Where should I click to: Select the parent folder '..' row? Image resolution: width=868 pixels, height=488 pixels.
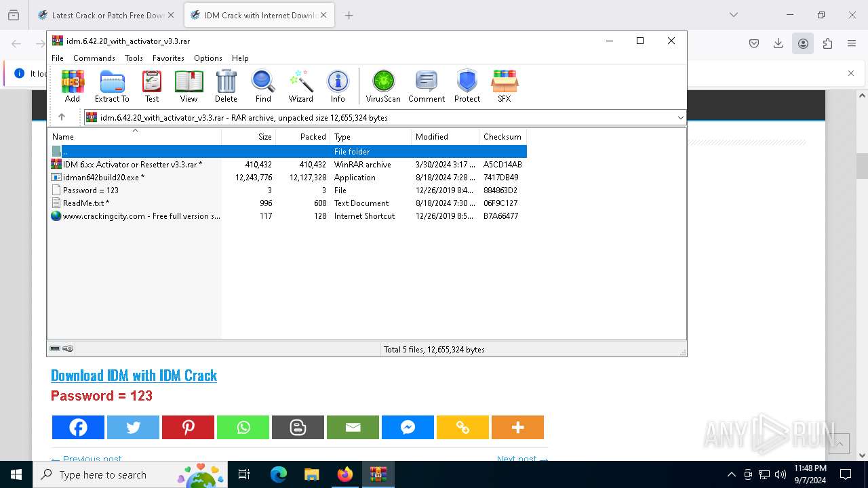[288, 151]
